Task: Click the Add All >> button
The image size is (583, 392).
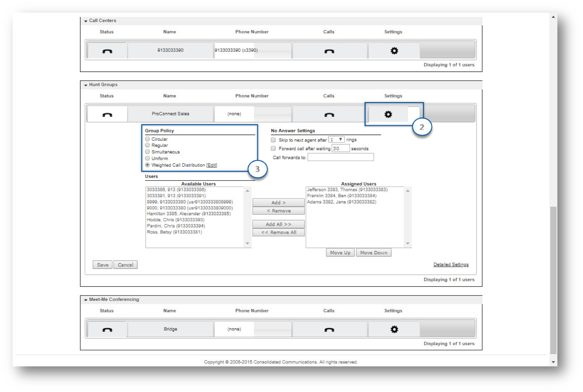Action: click(278, 224)
